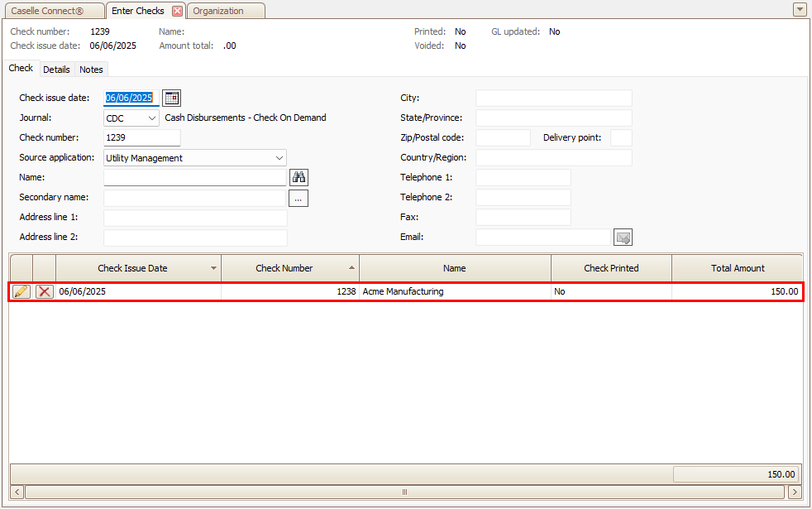
Task: Open the calendar date picker icon
Action: [171, 98]
